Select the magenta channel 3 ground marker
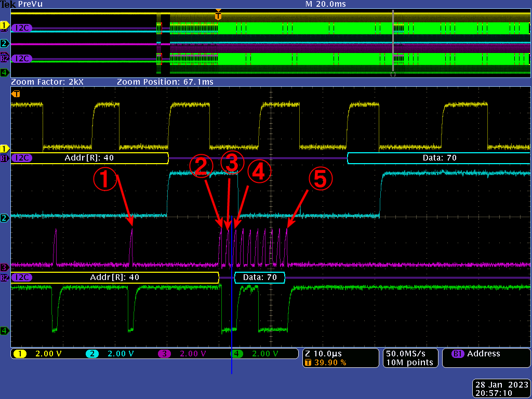 coord(4,268)
